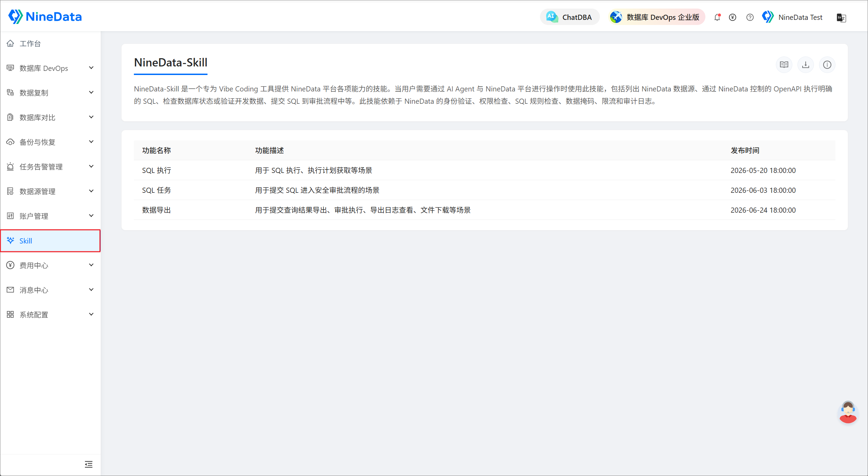Click the NineData logo
The width and height of the screenshot is (868, 476).
45,16
